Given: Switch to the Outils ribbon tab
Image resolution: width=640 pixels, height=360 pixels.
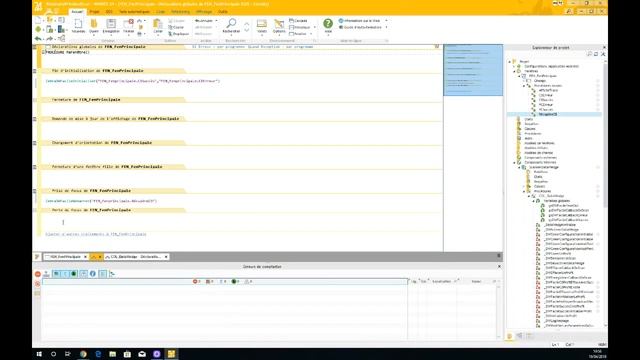Looking at the screenshot, I should pos(223,12).
